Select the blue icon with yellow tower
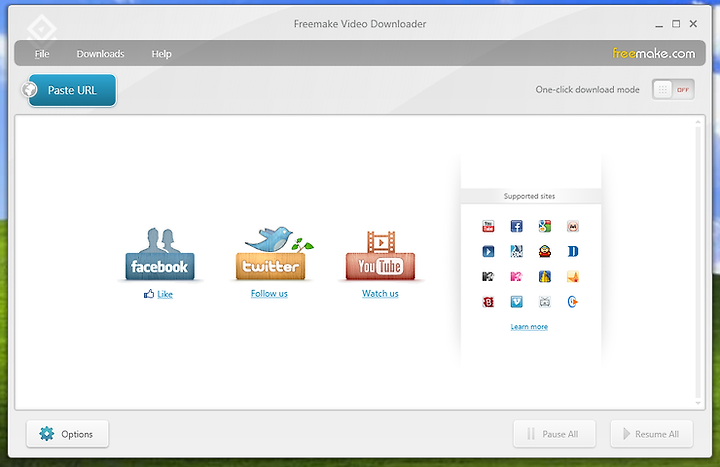Screen dimensions: 720x467 tap(545, 276)
